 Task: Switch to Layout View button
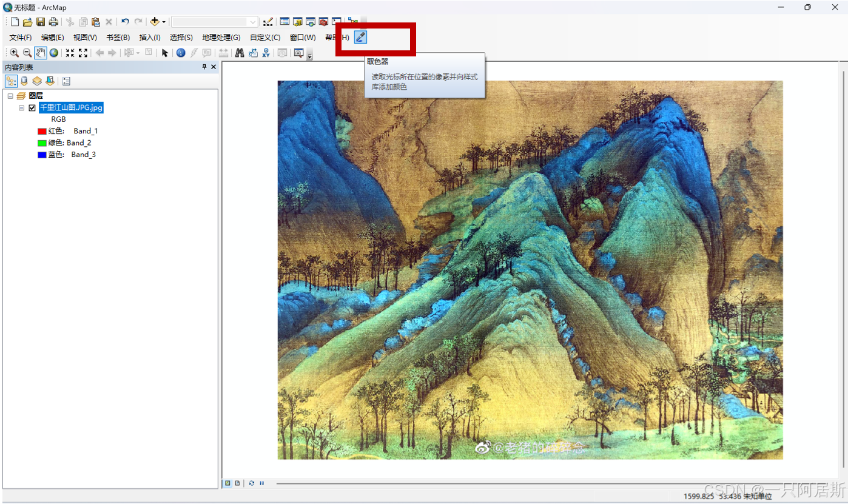click(x=237, y=483)
